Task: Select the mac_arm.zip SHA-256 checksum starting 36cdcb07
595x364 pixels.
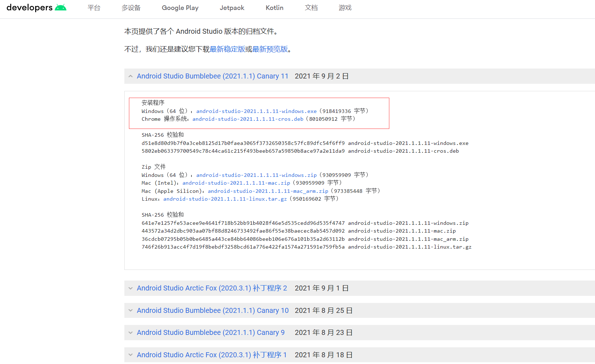Action: point(243,239)
